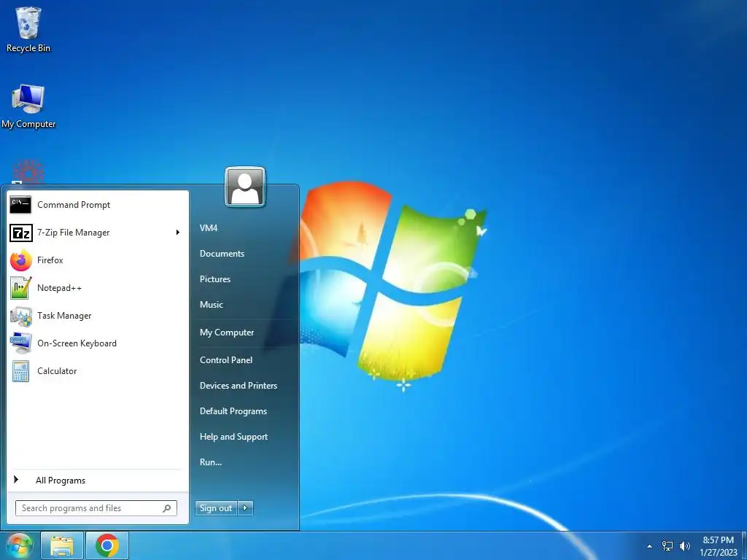Click the Start orb button

[19, 545]
